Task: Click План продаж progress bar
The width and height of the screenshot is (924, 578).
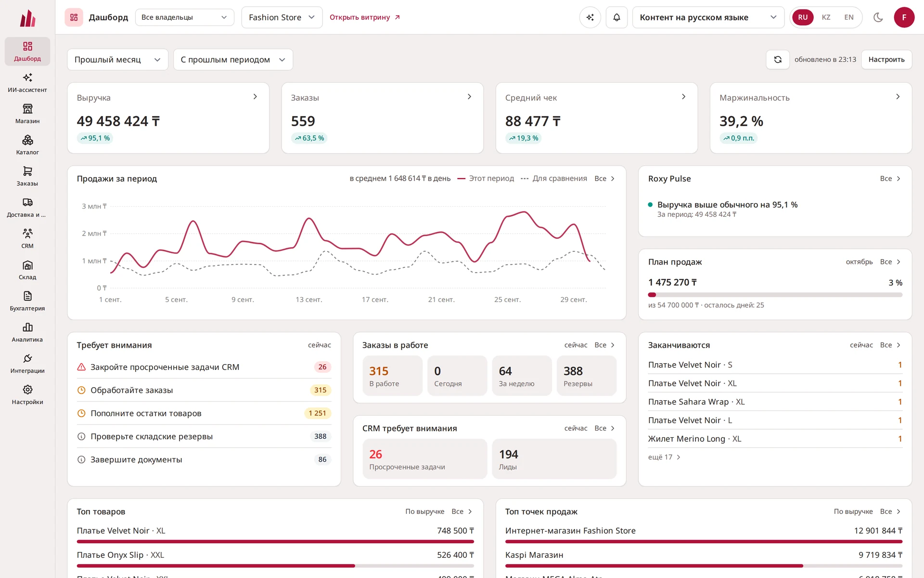Action: click(x=775, y=295)
